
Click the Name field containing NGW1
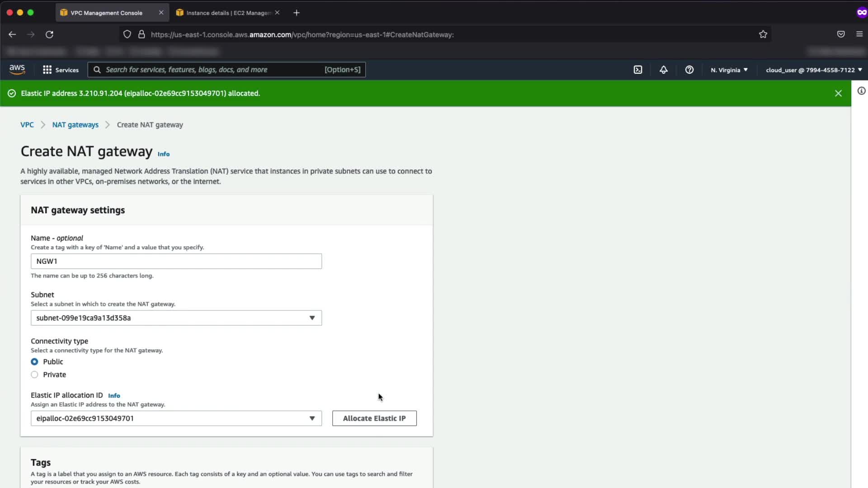click(x=176, y=261)
